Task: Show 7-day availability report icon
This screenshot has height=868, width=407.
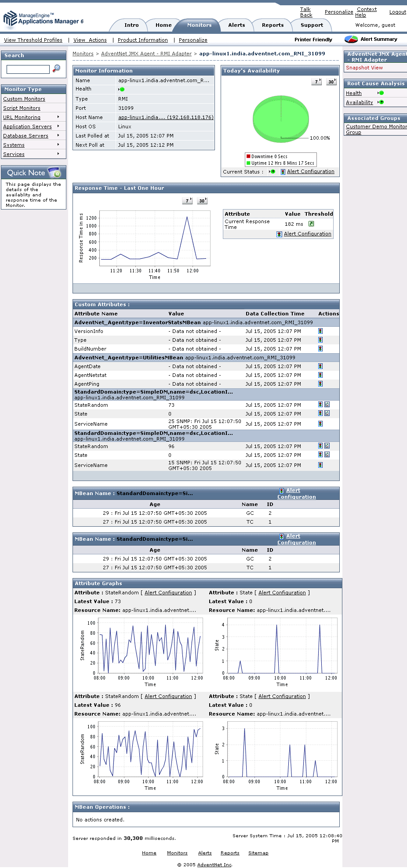Action: (x=316, y=82)
